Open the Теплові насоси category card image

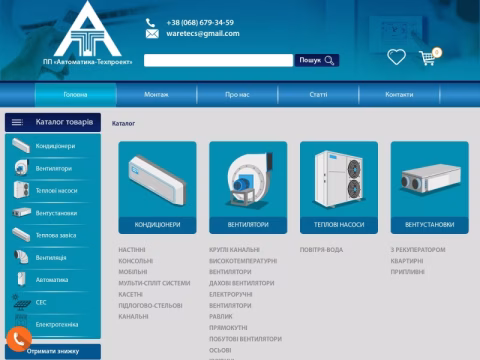point(339,179)
